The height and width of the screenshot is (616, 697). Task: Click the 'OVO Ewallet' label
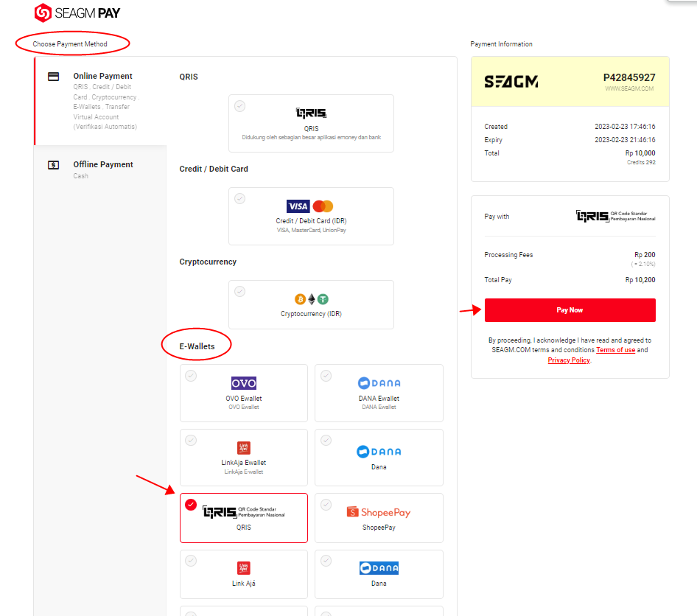point(244,399)
